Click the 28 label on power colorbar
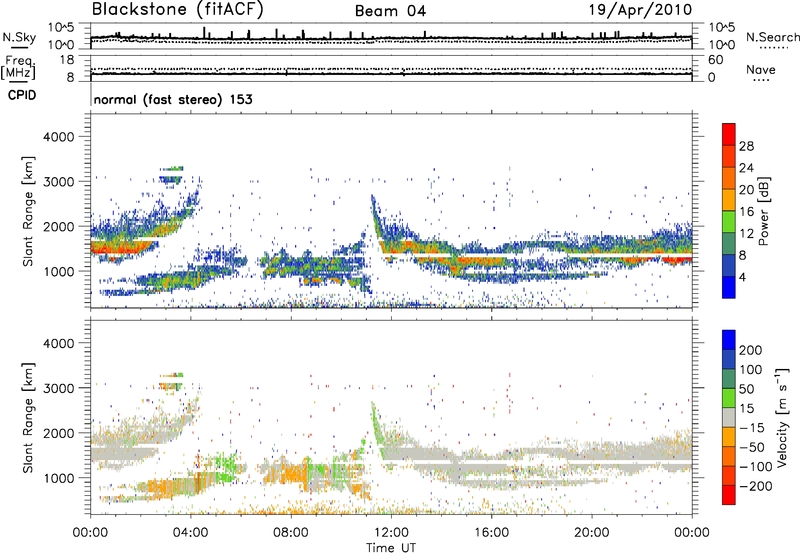 746,146
